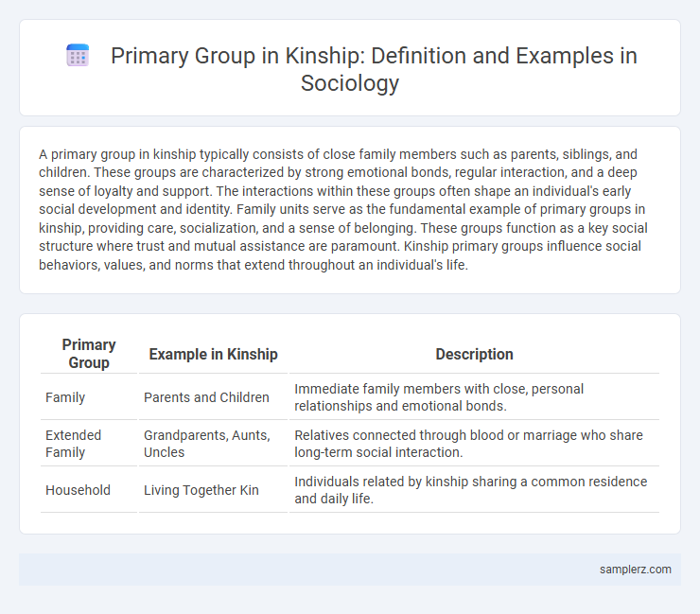Click the 'Household' table cell
The height and width of the screenshot is (614, 700).
(x=89, y=490)
